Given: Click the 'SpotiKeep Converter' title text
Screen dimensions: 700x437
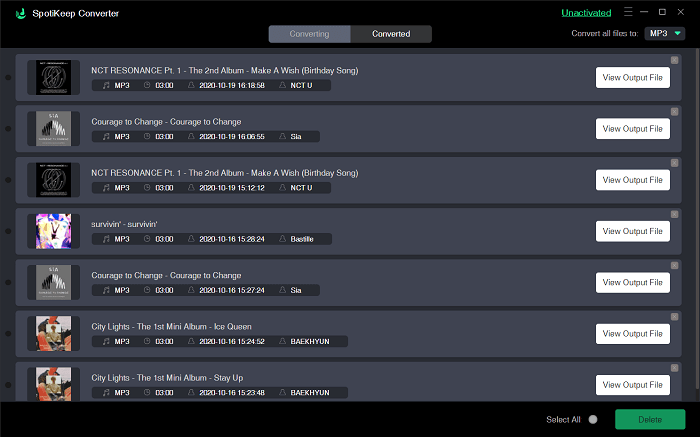Looking at the screenshot, I should tap(76, 13).
